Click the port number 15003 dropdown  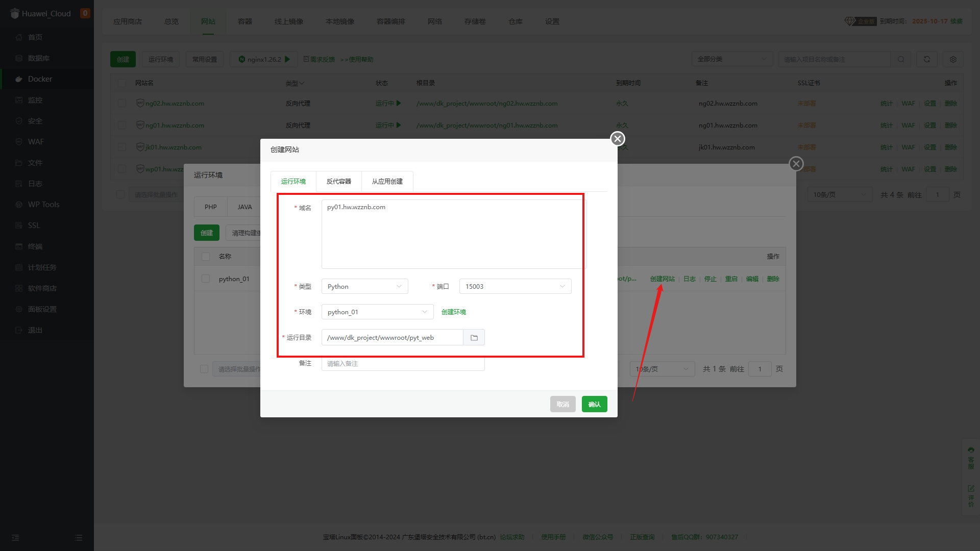pos(514,287)
